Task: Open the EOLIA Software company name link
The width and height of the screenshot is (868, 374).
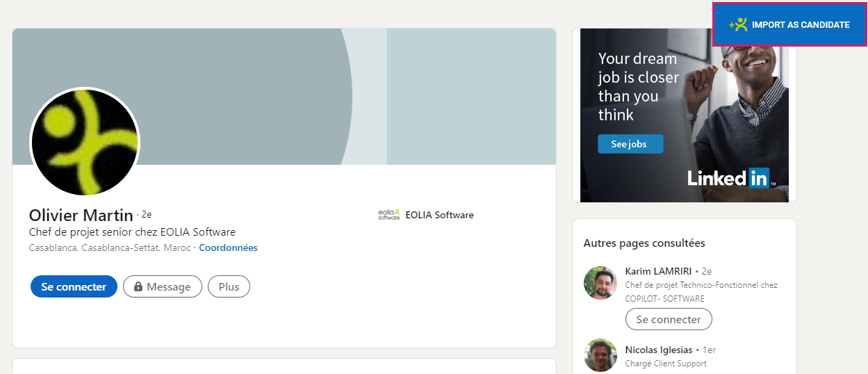Action: click(x=439, y=215)
